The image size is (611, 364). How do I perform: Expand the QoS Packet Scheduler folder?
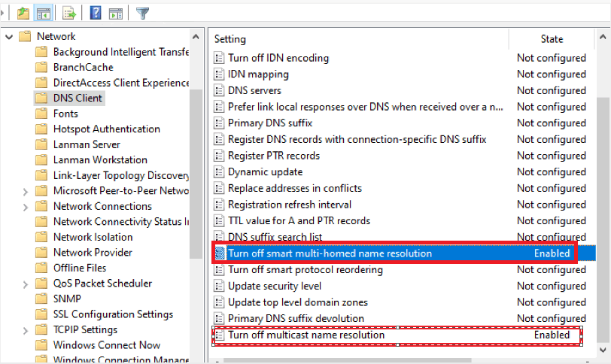point(26,284)
